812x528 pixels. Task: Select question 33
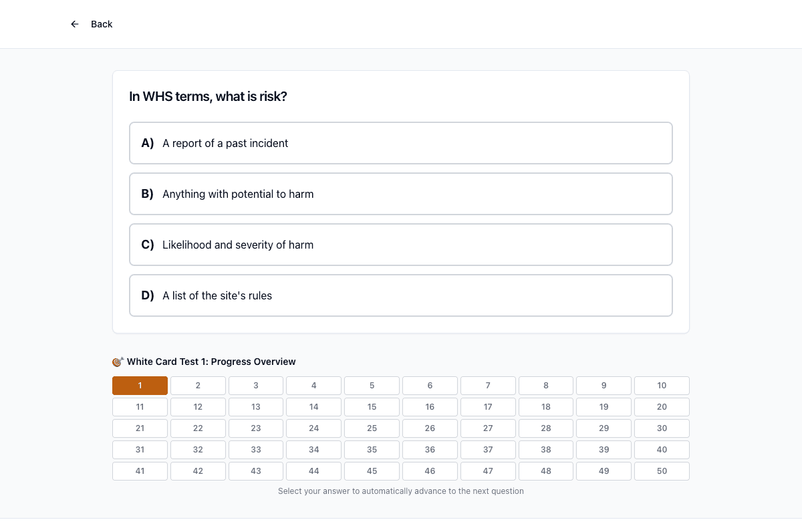coord(256,450)
